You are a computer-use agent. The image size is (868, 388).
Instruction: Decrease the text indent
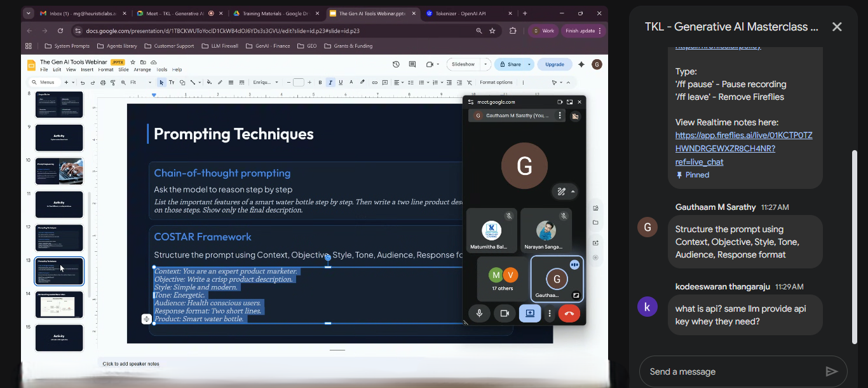click(x=449, y=83)
